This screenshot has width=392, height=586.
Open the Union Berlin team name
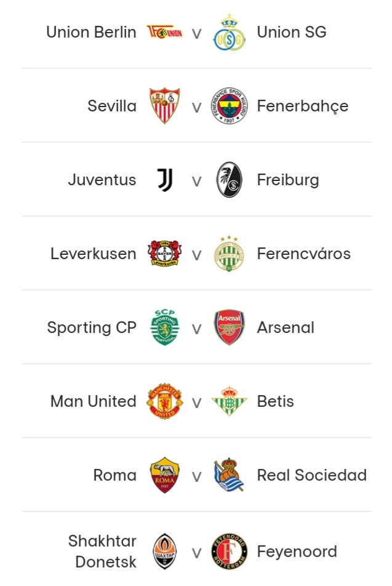pos(91,32)
